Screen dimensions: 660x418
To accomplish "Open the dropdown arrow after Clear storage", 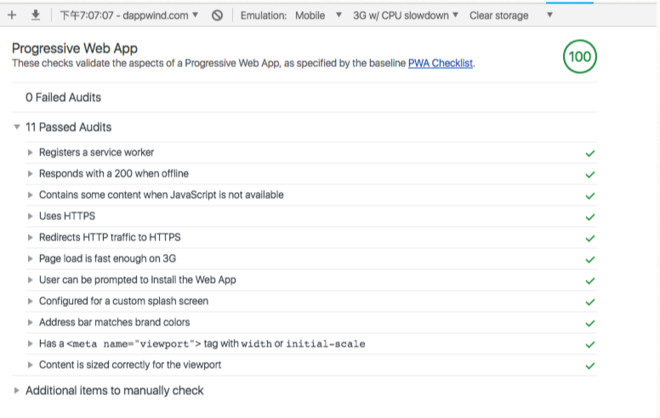I will coord(549,15).
